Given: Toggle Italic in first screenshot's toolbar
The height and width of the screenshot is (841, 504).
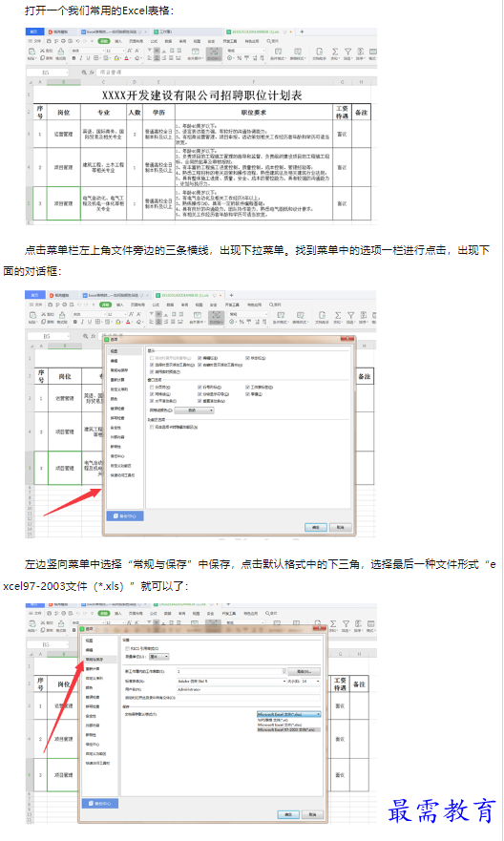Looking at the screenshot, I should point(81,58).
